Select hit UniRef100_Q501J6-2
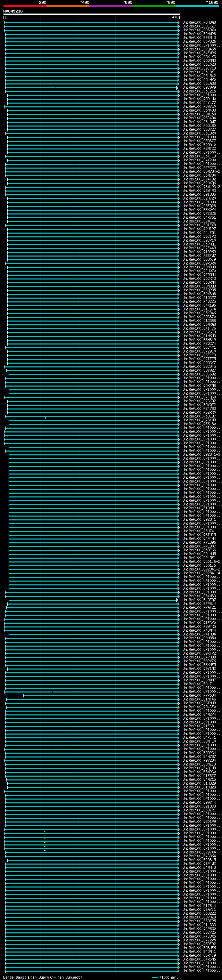 [x=201, y=561]
